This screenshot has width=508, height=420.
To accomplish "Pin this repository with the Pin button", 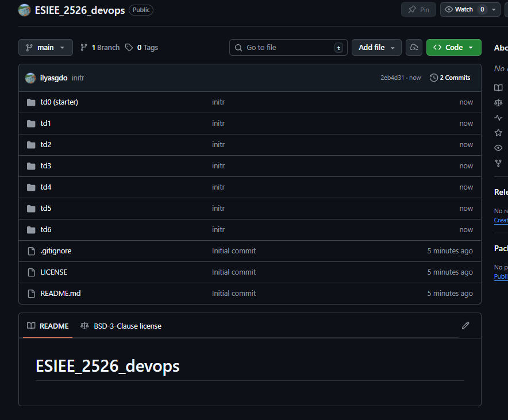I will coord(418,10).
